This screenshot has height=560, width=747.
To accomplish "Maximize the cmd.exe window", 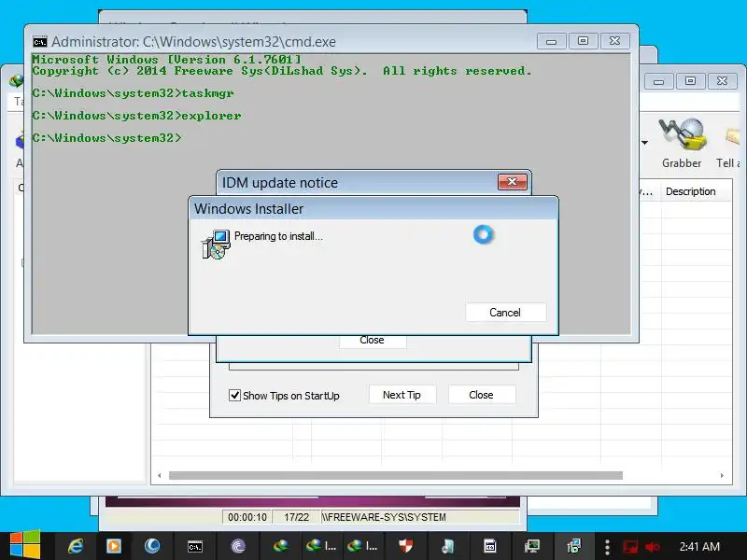I will [x=583, y=41].
